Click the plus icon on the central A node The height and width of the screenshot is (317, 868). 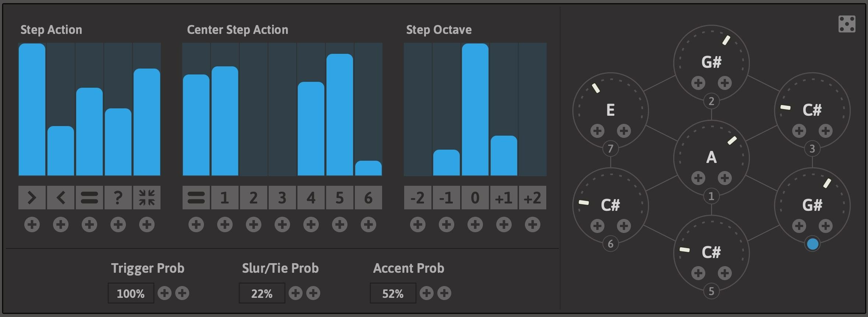(698, 178)
